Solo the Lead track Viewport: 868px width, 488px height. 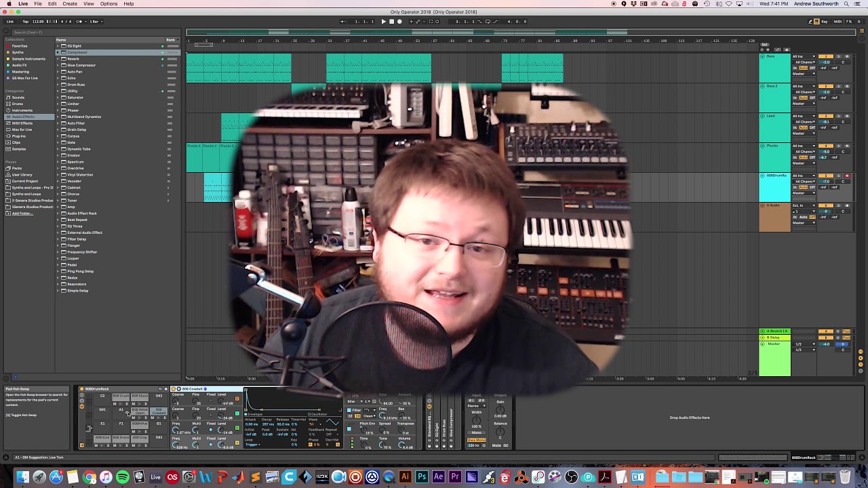[x=840, y=116]
